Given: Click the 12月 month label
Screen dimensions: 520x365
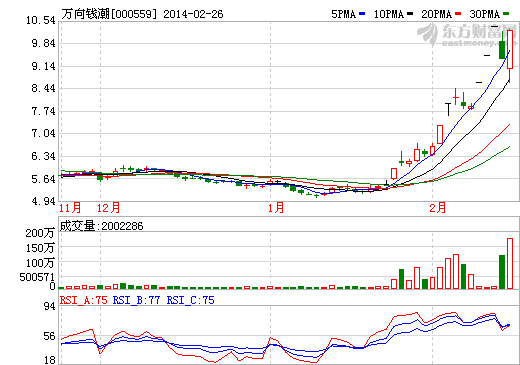Looking at the screenshot, I should click(108, 208).
